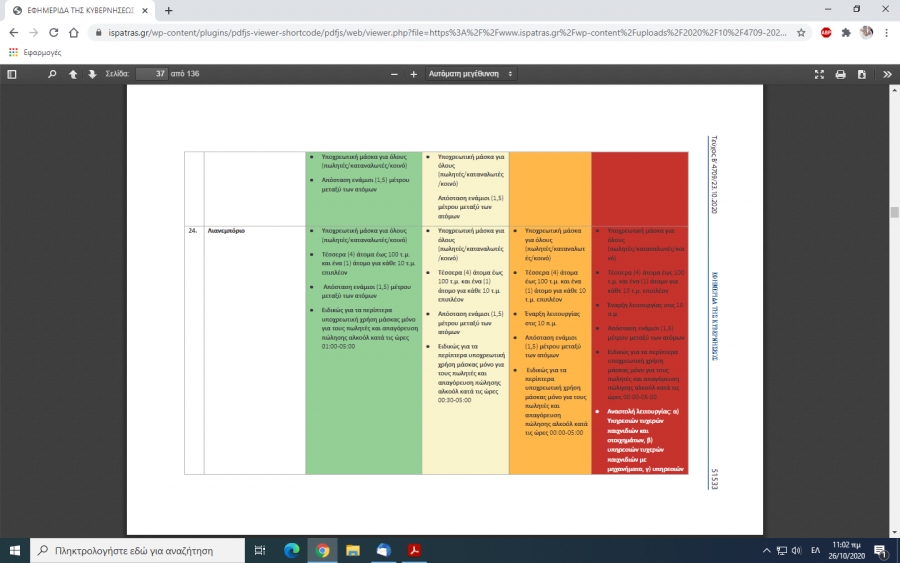Zoom out with the minus button
Image resolution: width=900 pixels, height=563 pixels.
click(395, 74)
